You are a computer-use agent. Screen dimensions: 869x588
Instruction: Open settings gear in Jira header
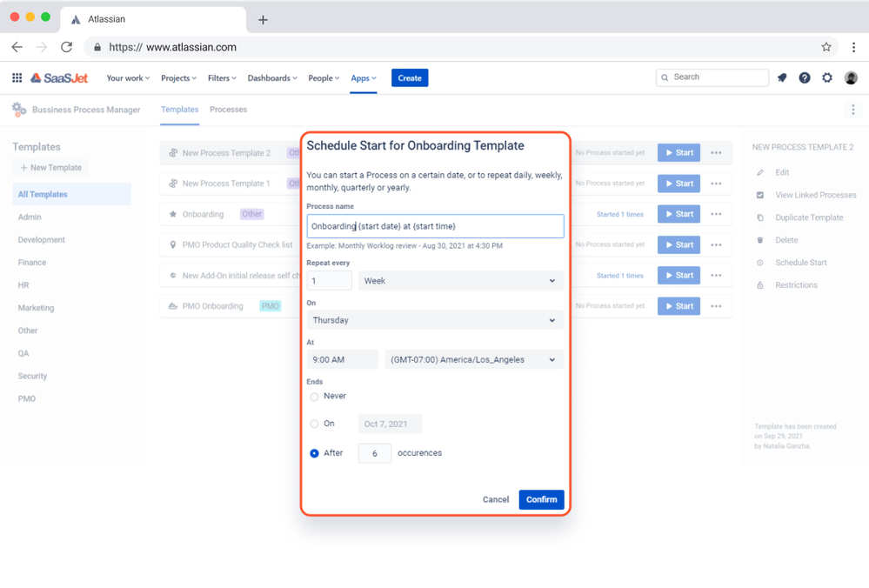[827, 78]
